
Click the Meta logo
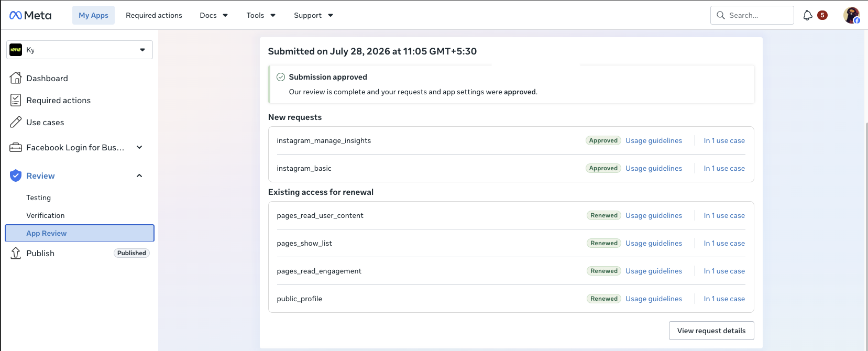[x=30, y=15]
